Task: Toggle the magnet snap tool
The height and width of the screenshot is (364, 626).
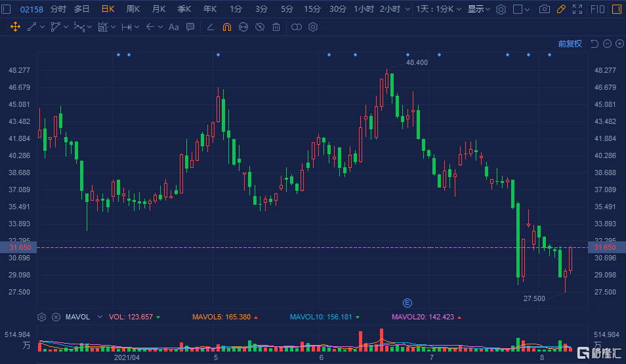Action: [227, 27]
